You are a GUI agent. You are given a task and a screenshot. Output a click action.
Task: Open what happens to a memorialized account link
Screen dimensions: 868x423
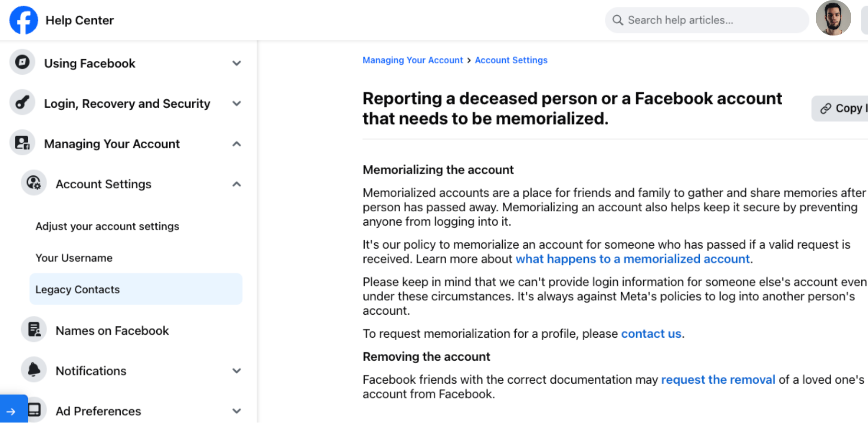(633, 259)
